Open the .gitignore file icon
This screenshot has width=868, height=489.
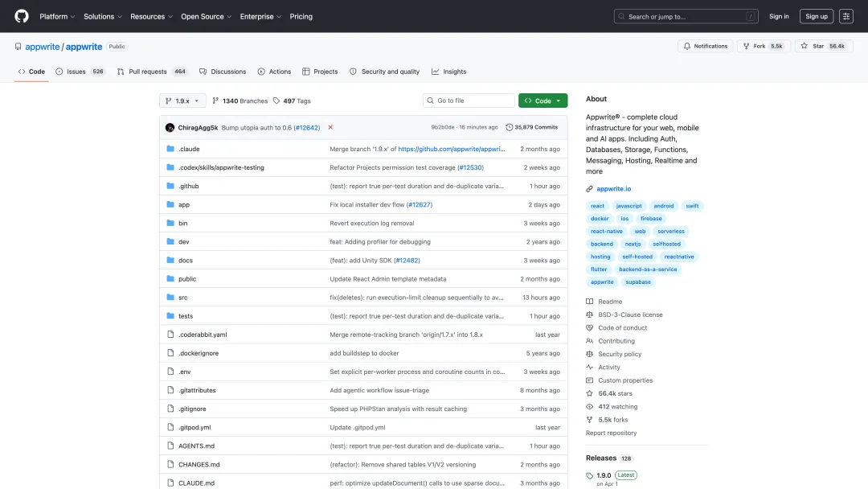pyautogui.click(x=170, y=409)
